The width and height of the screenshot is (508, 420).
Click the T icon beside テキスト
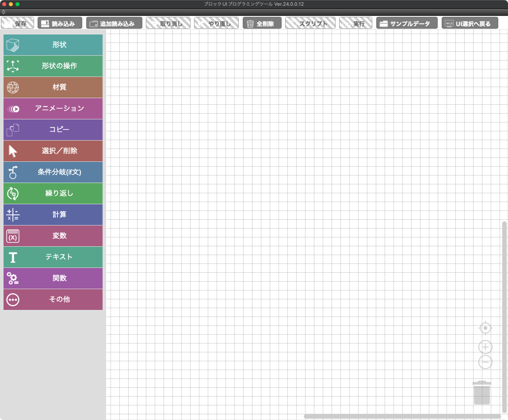[x=13, y=258]
